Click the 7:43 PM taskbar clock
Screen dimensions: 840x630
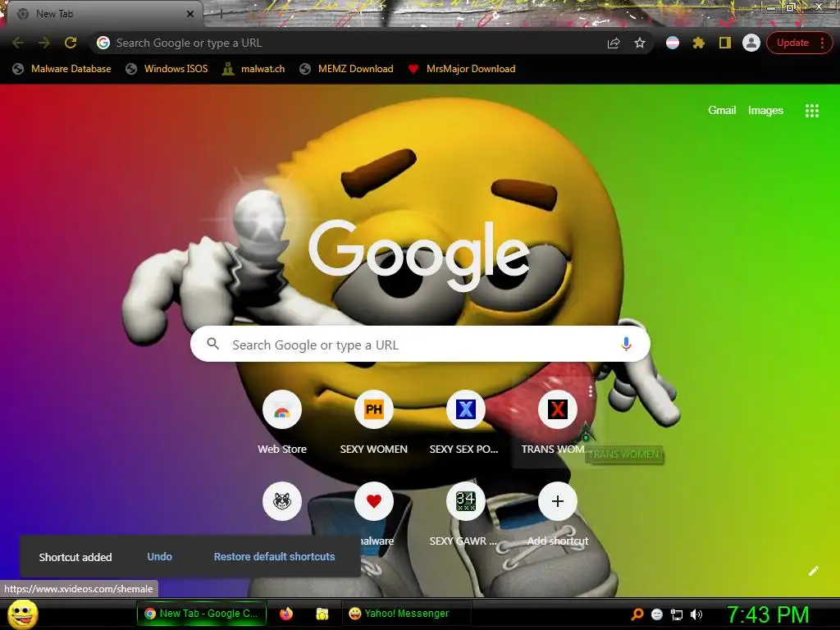coord(768,614)
